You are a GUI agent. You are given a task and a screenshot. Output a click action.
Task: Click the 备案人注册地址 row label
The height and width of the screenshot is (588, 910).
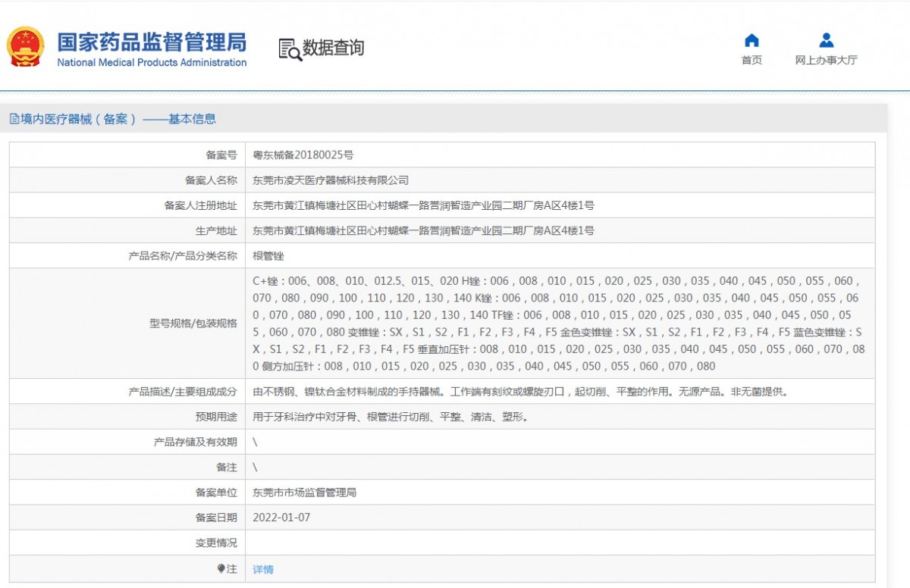[200, 205]
